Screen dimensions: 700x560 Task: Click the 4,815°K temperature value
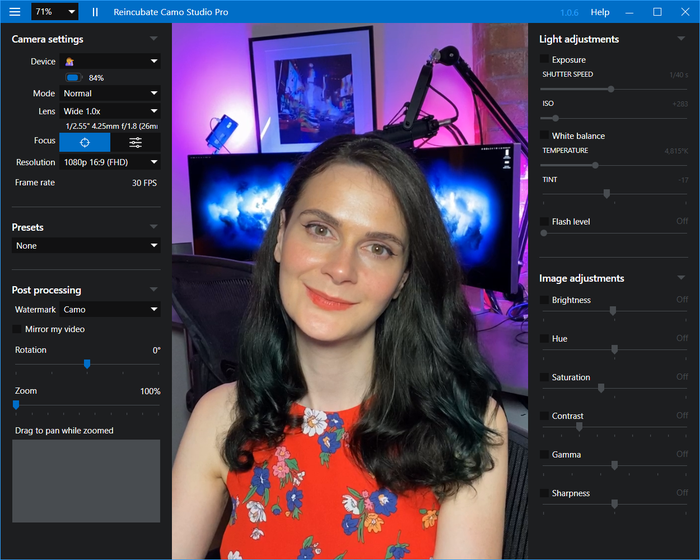pos(676,151)
